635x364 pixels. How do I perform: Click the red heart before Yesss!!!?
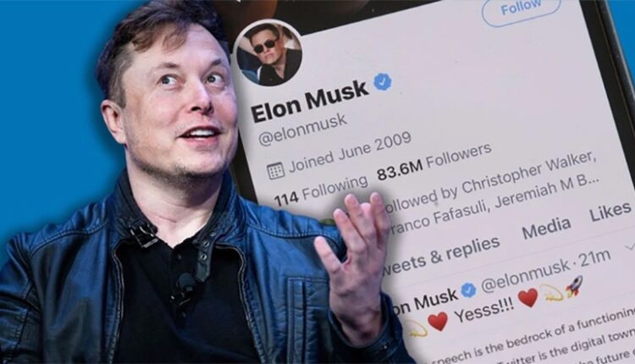coord(438,322)
